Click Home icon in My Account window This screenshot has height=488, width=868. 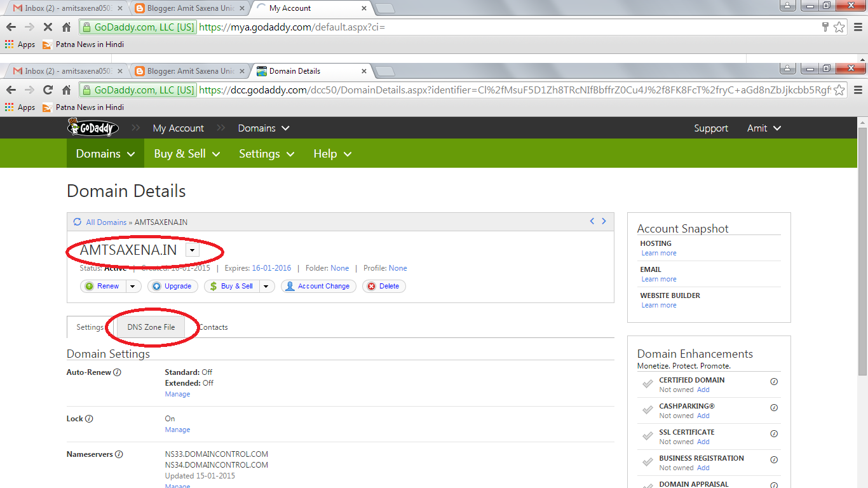click(x=66, y=27)
